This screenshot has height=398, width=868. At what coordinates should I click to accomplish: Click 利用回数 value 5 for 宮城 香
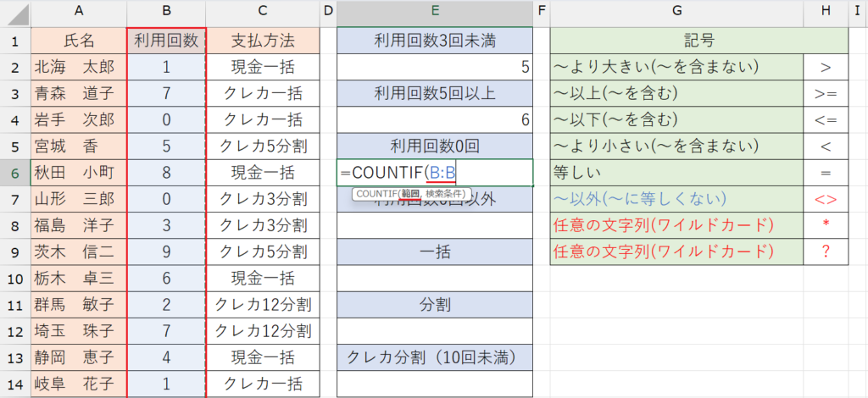click(x=166, y=146)
